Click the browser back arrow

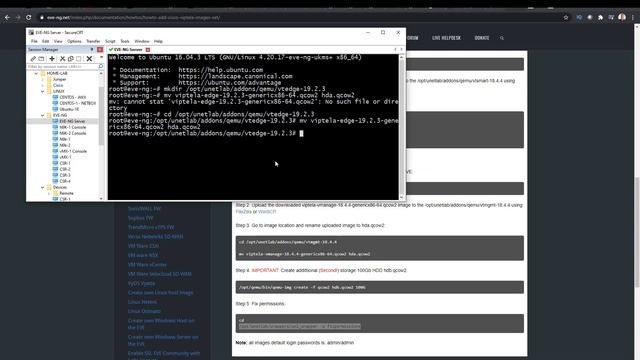point(7,18)
